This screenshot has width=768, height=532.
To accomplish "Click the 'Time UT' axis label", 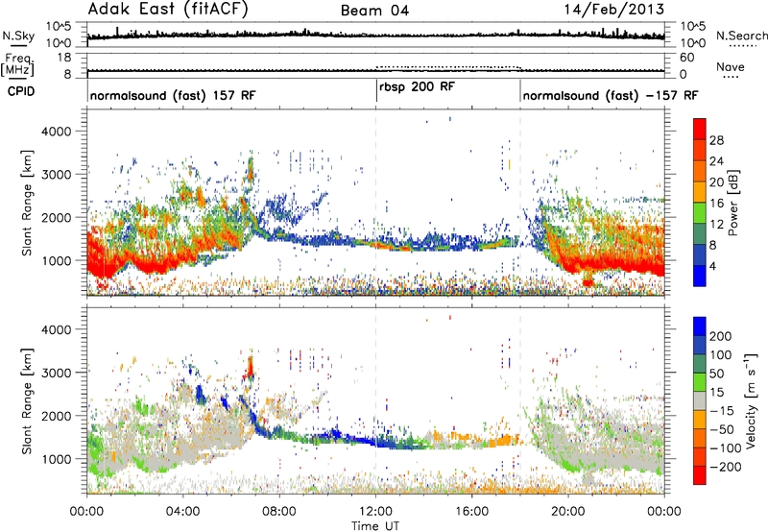I will tap(375, 526).
